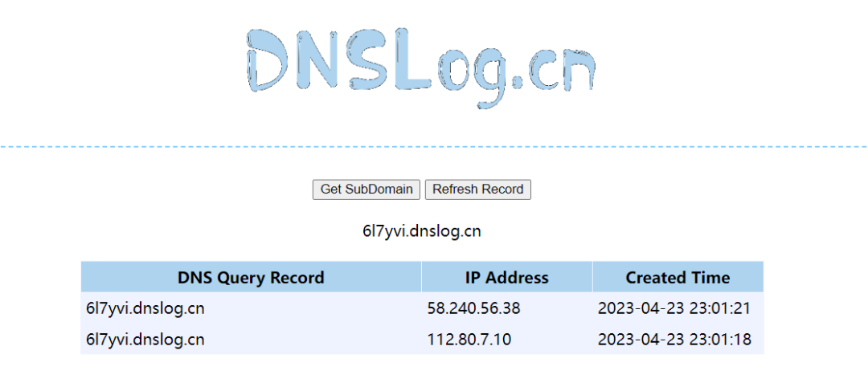Click the timestamp 2023-04-23 23:01:18

(x=674, y=339)
